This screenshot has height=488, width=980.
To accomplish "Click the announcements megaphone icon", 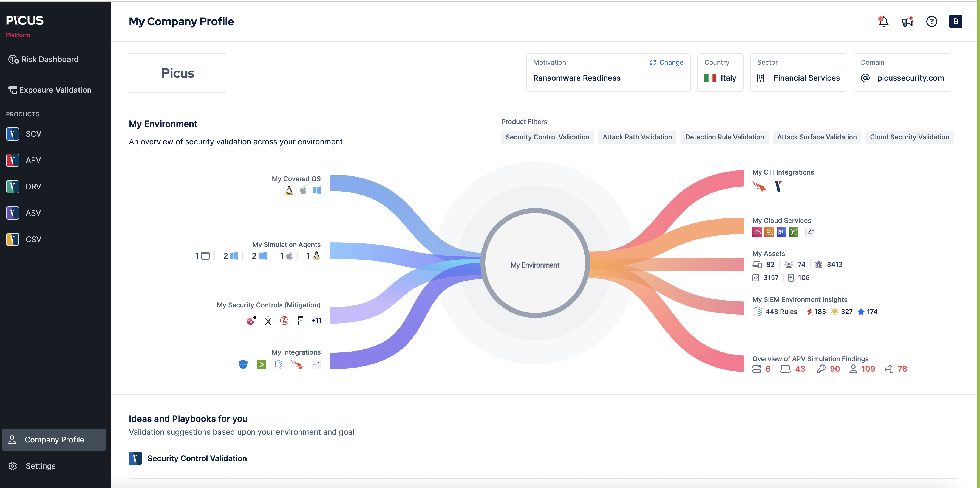I will tap(907, 22).
